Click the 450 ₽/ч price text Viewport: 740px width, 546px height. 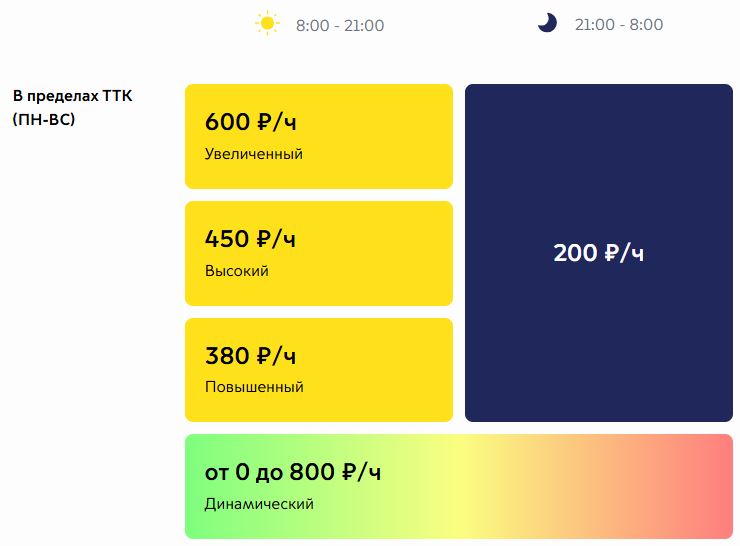tap(251, 239)
